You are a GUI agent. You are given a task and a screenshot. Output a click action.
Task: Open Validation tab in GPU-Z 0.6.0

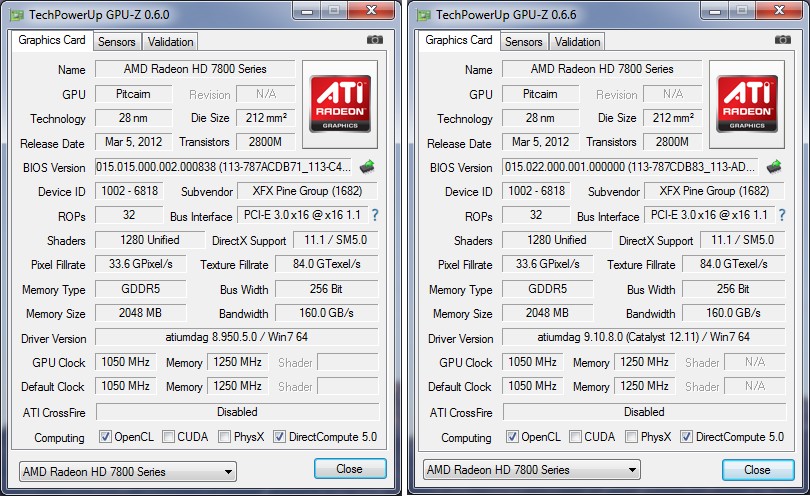click(170, 42)
